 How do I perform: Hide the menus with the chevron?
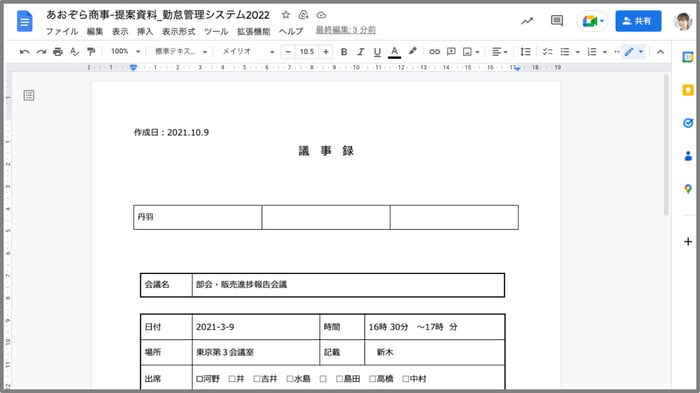[x=660, y=52]
